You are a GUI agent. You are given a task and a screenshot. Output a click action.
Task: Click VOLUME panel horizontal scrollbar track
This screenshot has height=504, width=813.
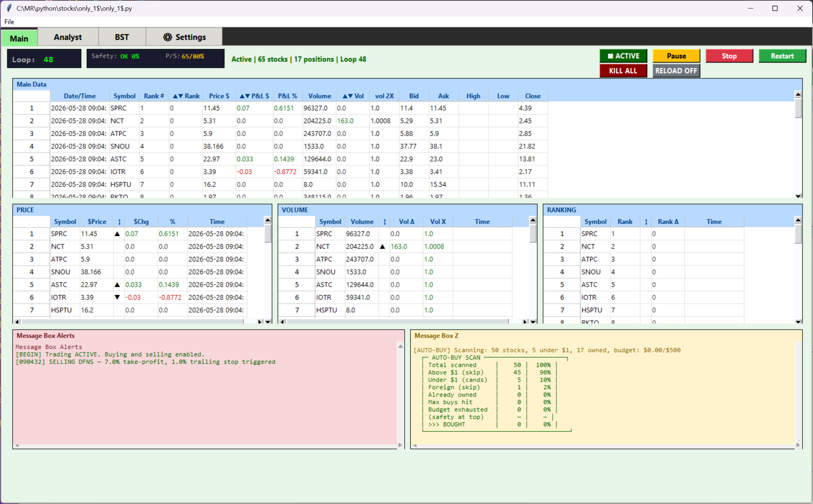[x=398, y=321]
